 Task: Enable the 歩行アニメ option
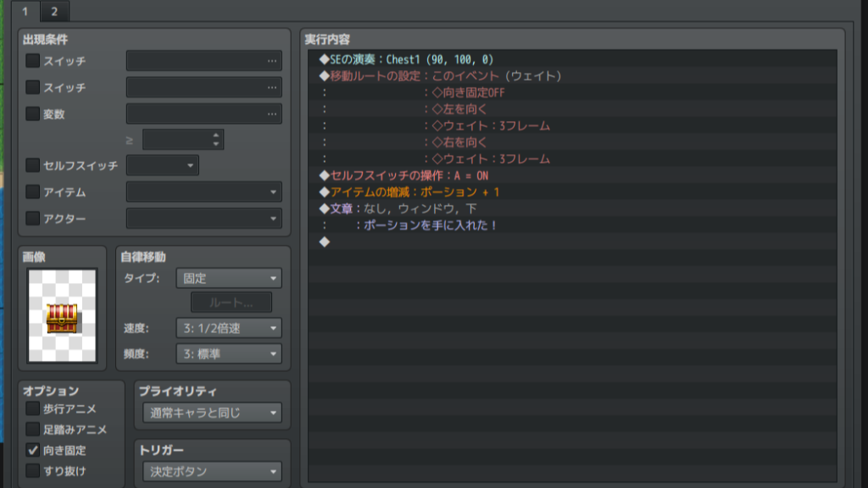(33, 408)
